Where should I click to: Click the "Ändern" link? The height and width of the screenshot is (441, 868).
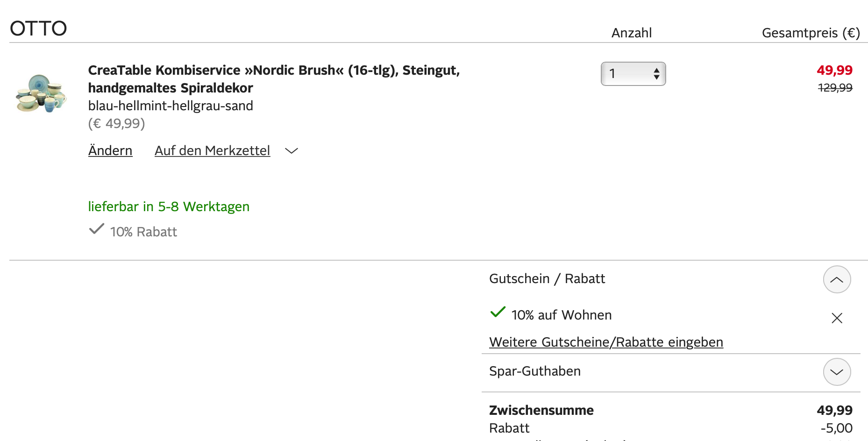[x=110, y=150]
